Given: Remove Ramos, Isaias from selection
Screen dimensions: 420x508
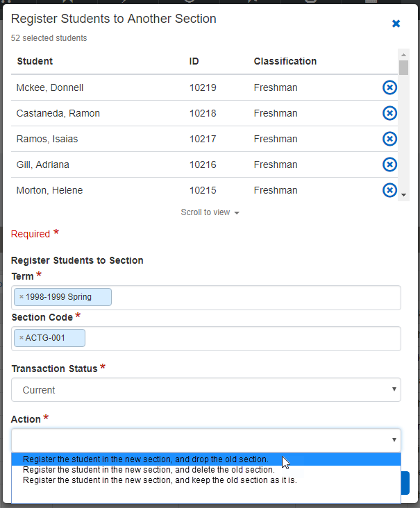Looking at the screenshot, I should point(389,139).
